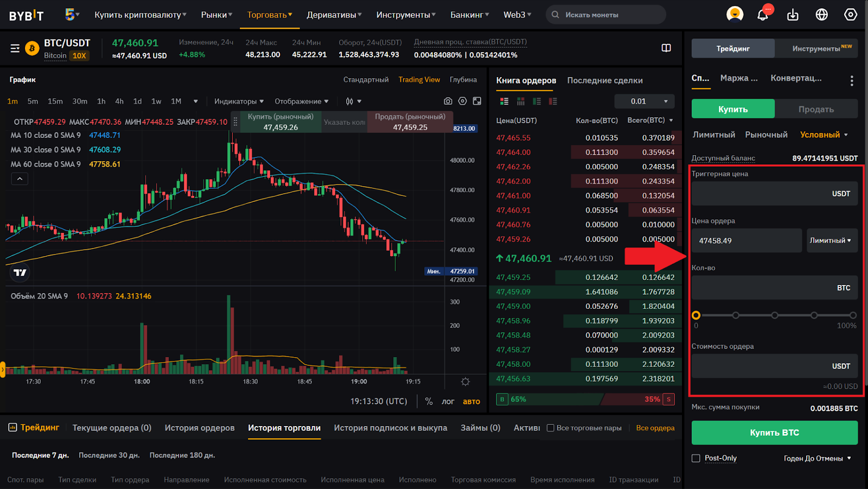Viewport: 868px width, 489px height.
Task: Open the Деривативы menu
Action: [334, 15]
